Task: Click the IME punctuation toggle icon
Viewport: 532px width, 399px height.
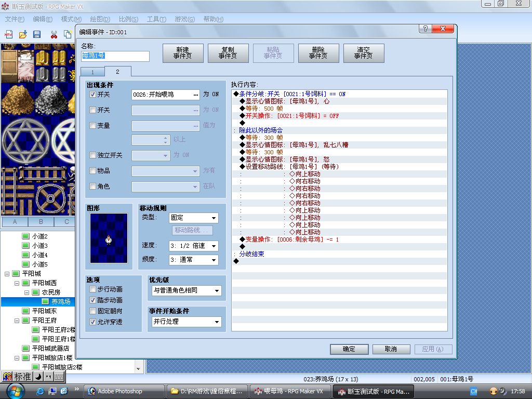Action: (x=48, y=377)
